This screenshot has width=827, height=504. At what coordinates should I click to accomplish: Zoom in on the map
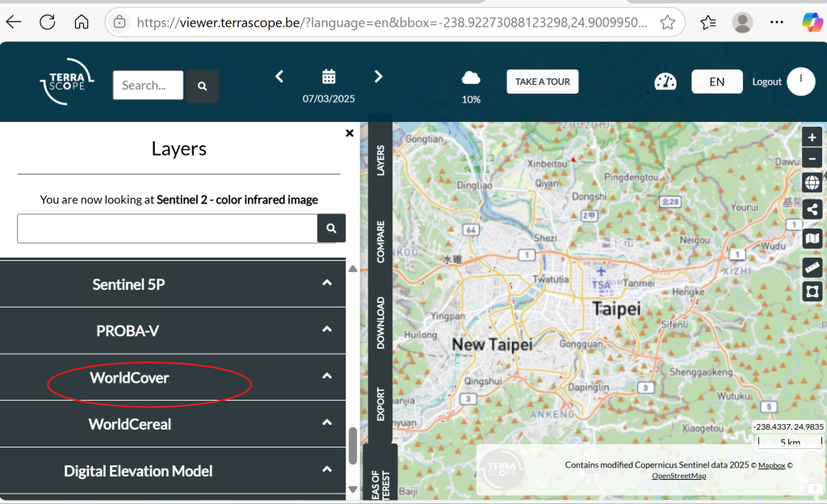(812, 137)
